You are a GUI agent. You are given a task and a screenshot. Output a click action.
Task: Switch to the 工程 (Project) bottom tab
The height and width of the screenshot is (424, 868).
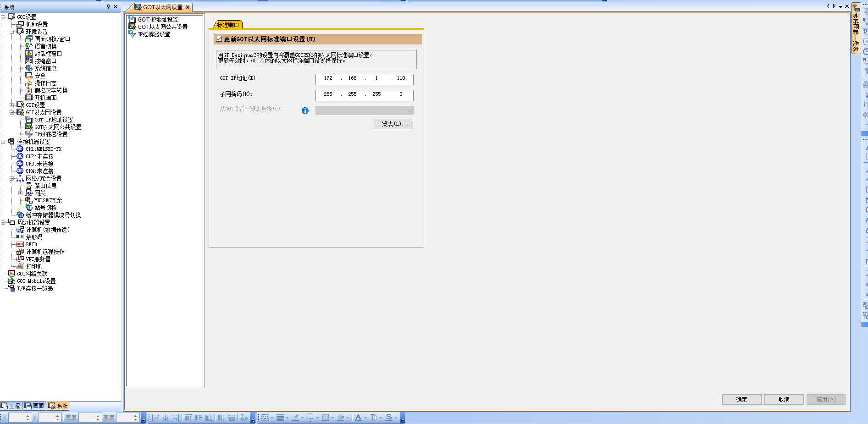[x=11, y=406]
